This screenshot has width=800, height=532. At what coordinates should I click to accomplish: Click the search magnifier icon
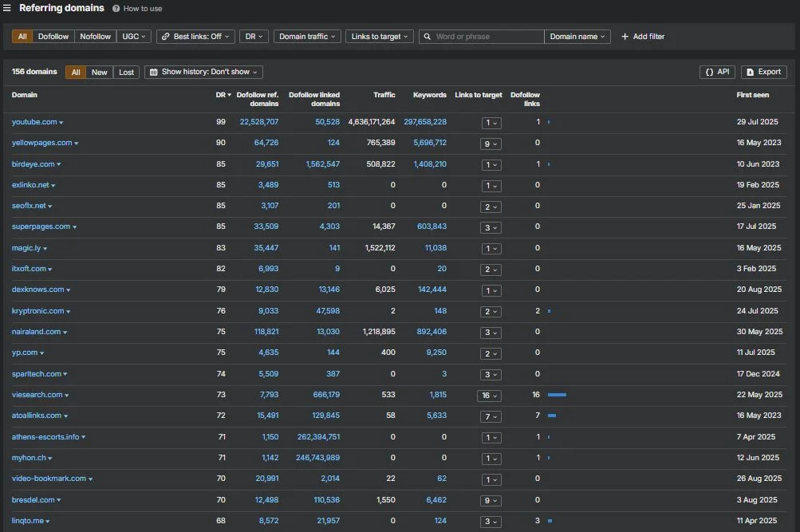(427, 37)
